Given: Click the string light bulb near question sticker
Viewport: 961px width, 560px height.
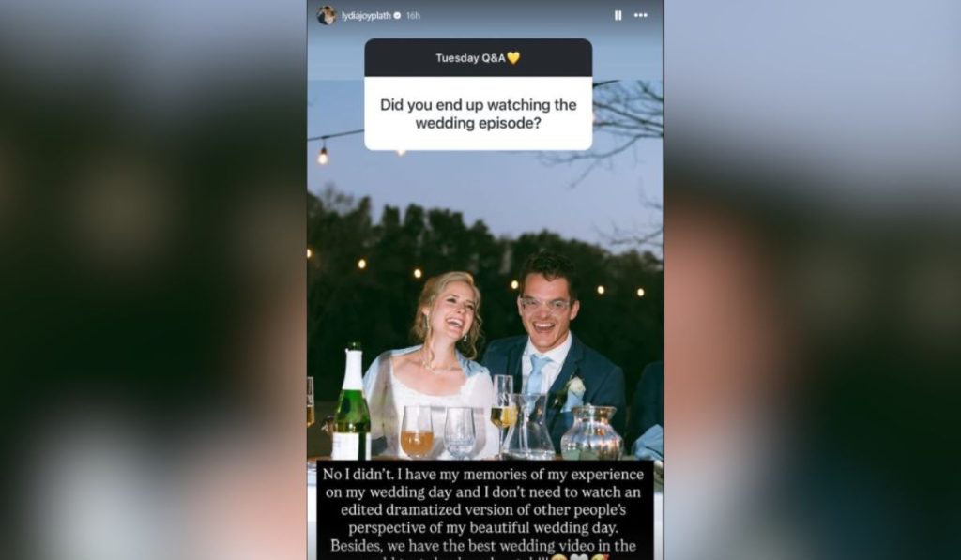Looking at the screenshot, I should click(x=323, y=157).
